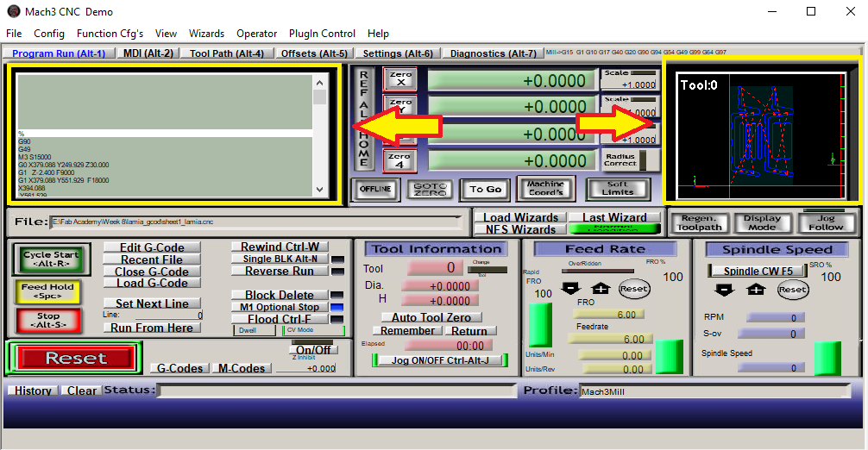The width and height of the screenshot is (868, 450).
Task: Click Last Wizard button
Action: pos(614,217)
